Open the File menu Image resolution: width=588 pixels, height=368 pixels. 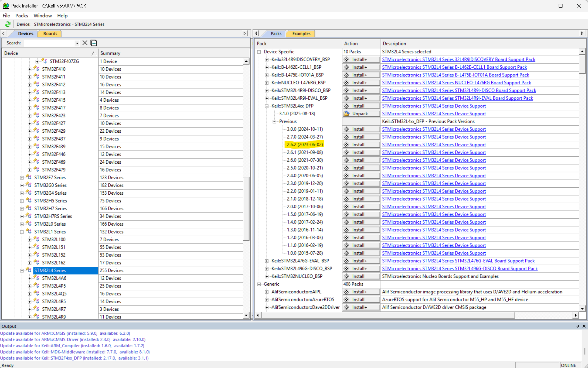(x=6, y=15)
